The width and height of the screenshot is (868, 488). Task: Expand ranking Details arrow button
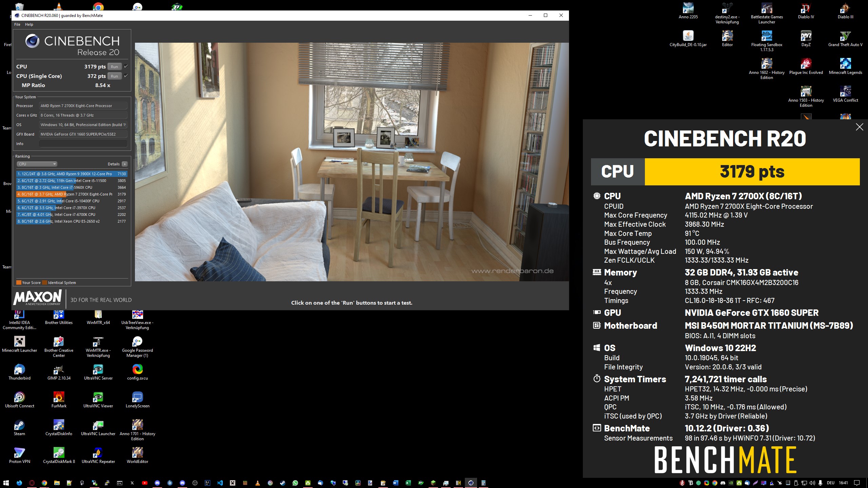(x=125, y=164)
